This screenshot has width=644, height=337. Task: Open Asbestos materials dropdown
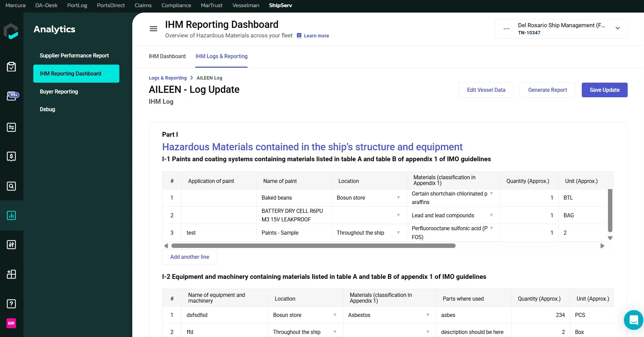tap(428, 315)
